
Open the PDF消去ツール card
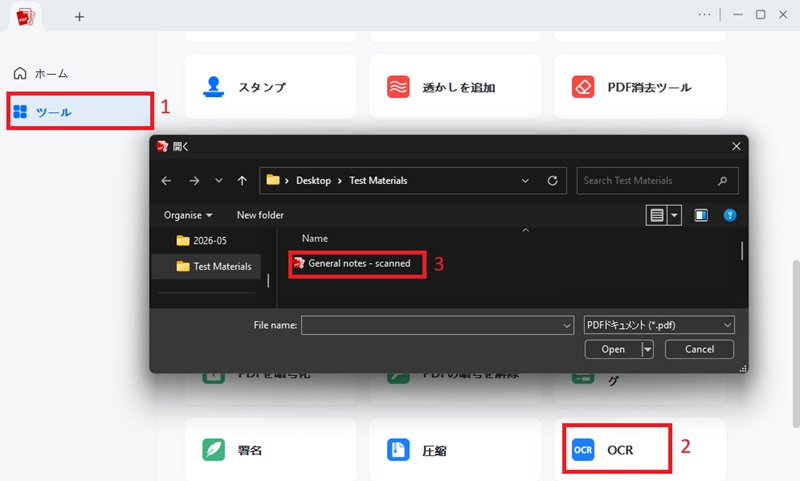click(640, 87)
